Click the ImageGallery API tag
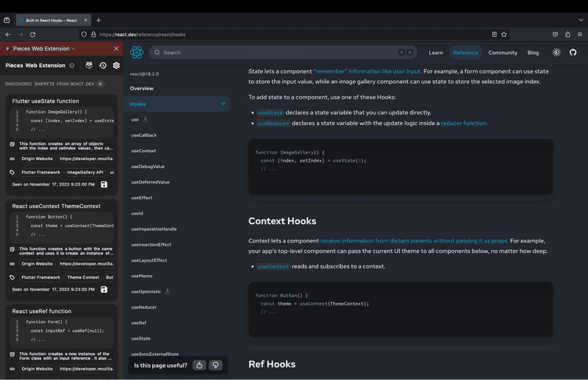This screenshot has height=380, width=588. (85, 172)
